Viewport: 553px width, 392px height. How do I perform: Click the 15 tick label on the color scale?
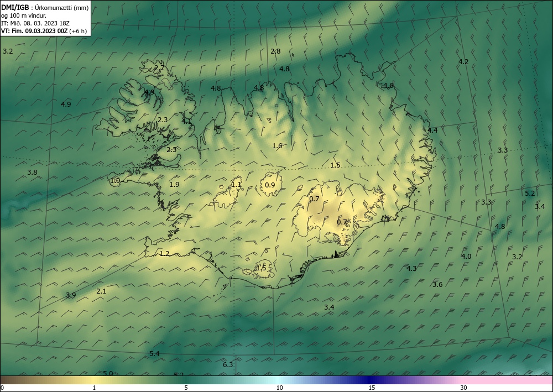372,388
